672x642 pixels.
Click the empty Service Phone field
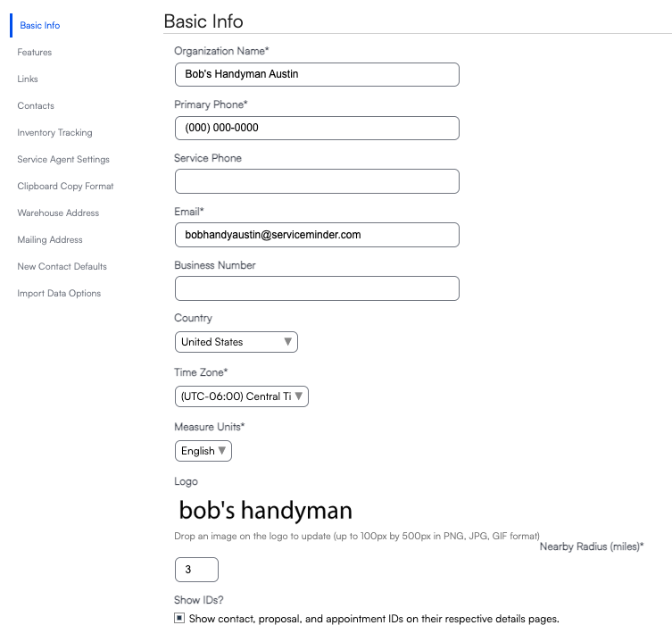click(317, 181)
